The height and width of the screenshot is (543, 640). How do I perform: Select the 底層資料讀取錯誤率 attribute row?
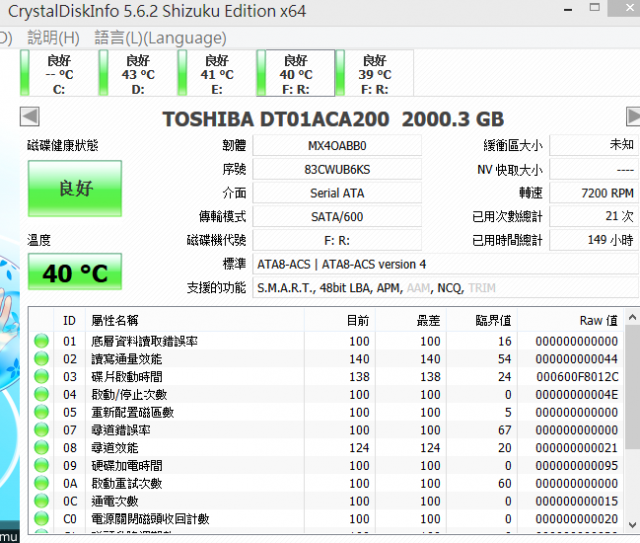tap(327, 341)
